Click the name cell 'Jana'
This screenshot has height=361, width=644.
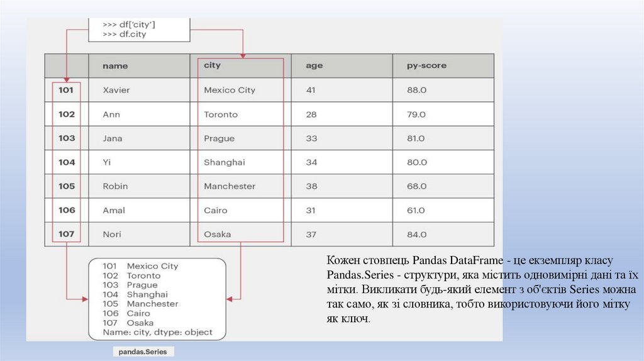click(x=113, y=138)
